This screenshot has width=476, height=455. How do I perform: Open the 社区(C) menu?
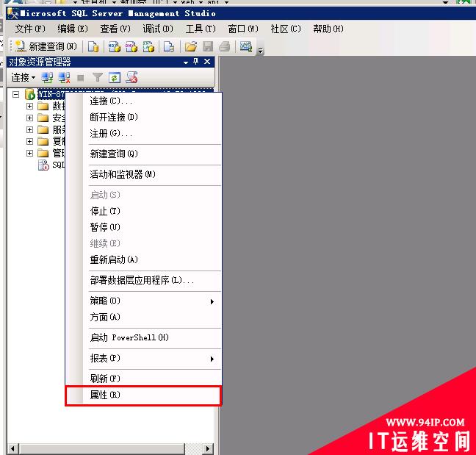tap(286, 29)
